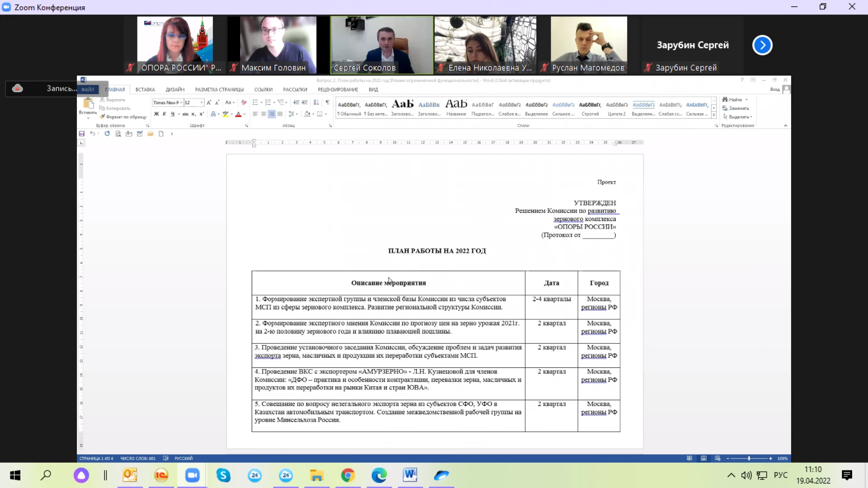Viewport: 868px width, 488px height.
Task: Center-align the paragraph
Action: click(x=264, y=114)
